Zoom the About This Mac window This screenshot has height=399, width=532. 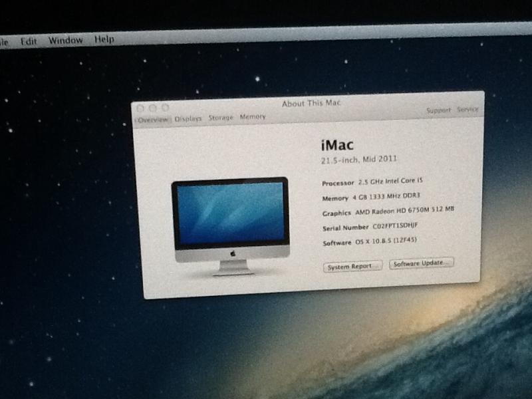[x=165, y=108]
